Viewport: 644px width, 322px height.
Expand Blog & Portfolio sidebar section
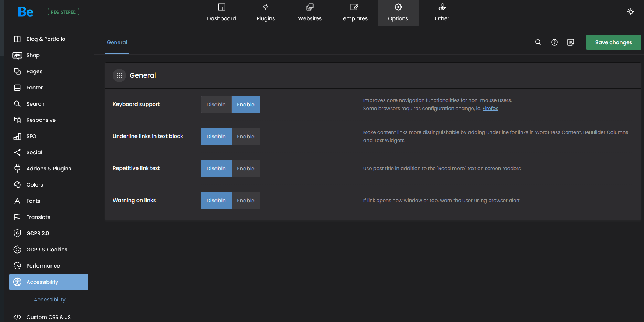click(46, 39)
